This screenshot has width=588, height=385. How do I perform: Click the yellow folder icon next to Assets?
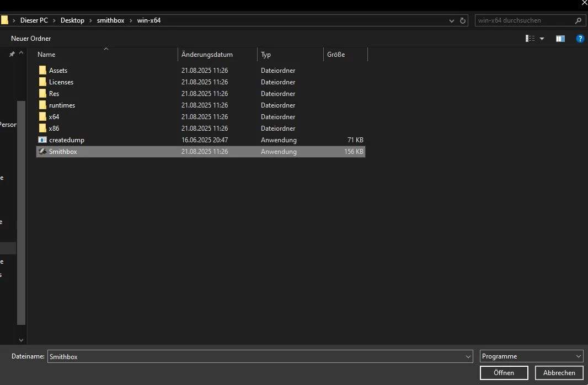(x=42, y=70)
